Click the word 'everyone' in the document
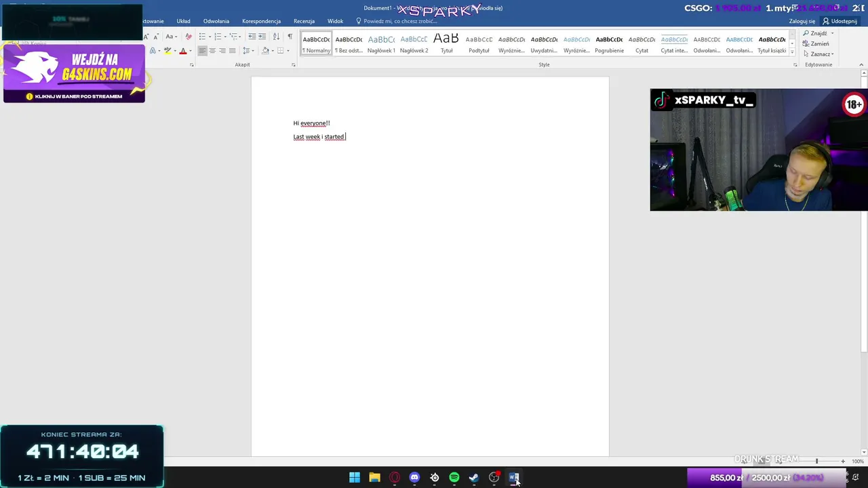The width and height of the screenshot is (868, 488). pos(313,123)
